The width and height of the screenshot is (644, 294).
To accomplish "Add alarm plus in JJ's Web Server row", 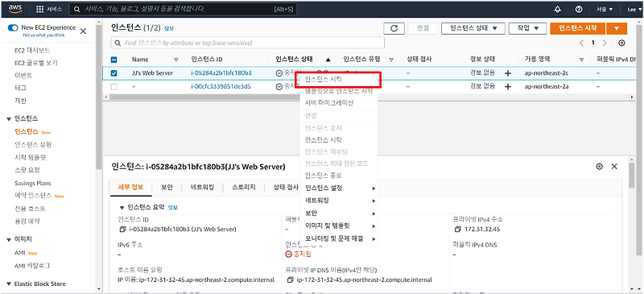I will 508,73.
